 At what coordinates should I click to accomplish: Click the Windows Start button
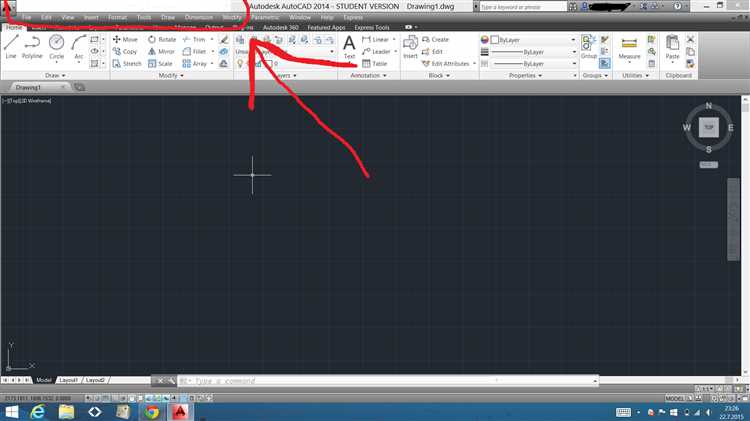pyautogui.click(x=11, y=412)
